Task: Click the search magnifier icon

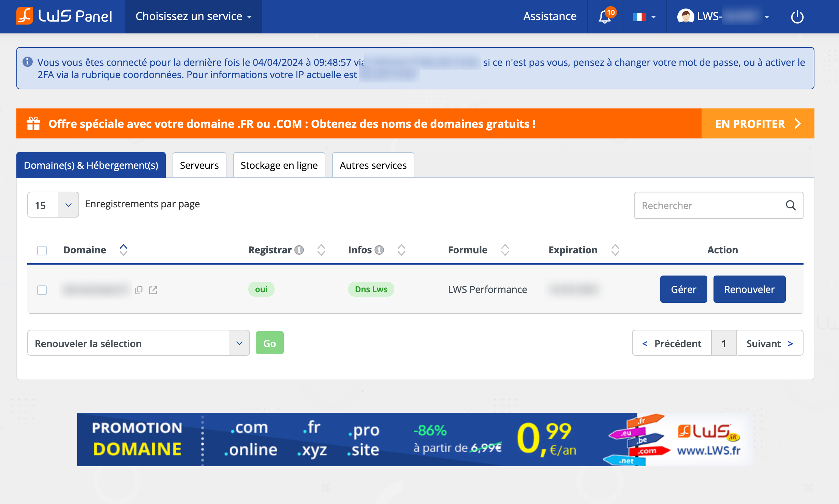Action: point(791,205)
